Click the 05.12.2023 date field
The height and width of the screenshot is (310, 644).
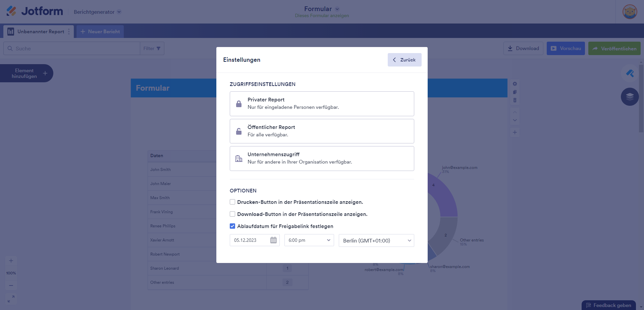point(255,240)
